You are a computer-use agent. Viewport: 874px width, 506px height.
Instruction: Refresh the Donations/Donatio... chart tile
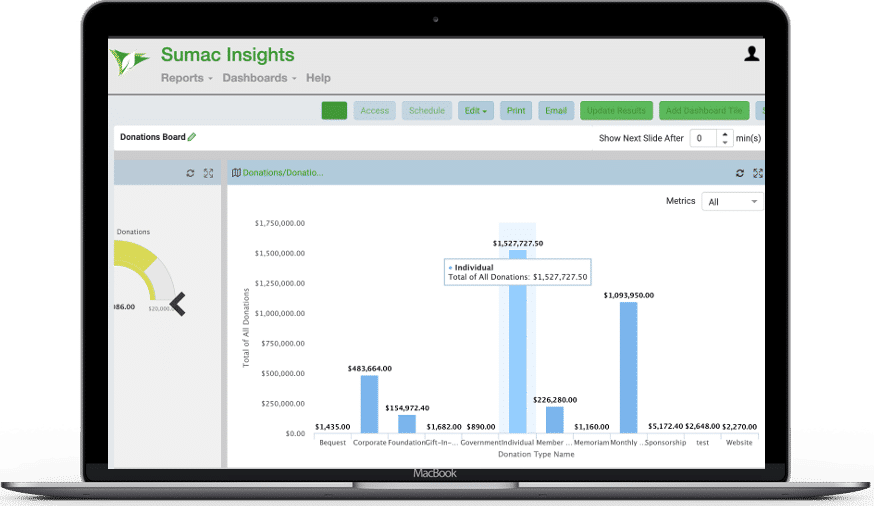tap(740, 173)
